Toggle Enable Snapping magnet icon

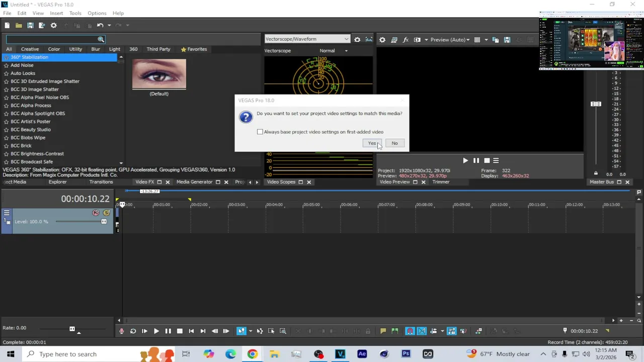pos(410,331)
